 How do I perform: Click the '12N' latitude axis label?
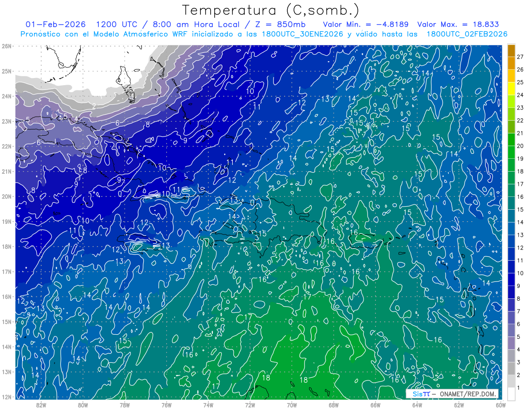(7, 397)
